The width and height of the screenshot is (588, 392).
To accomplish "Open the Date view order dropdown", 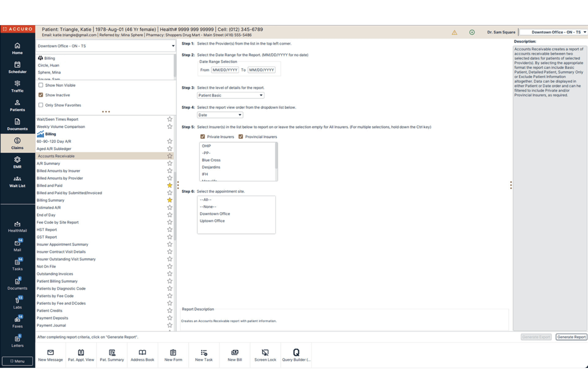I will (220, 115).
